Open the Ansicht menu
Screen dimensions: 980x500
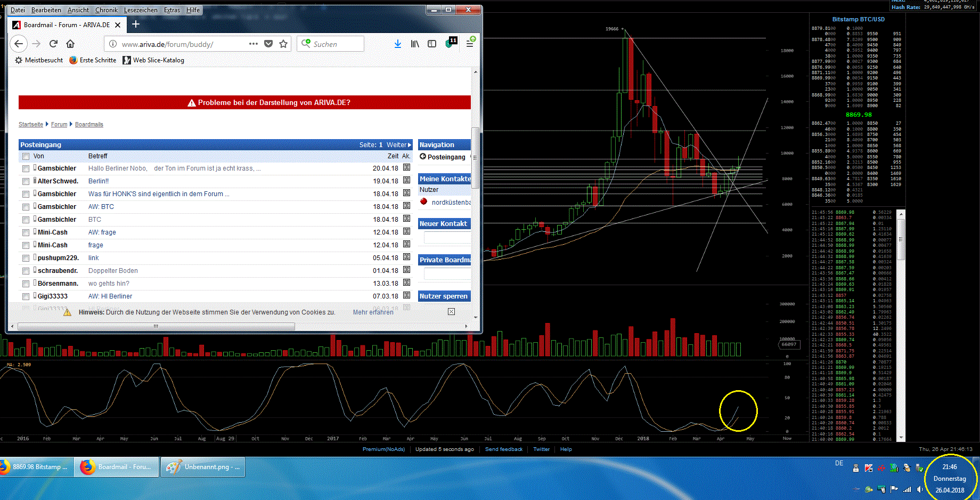[x=78, y=10]
